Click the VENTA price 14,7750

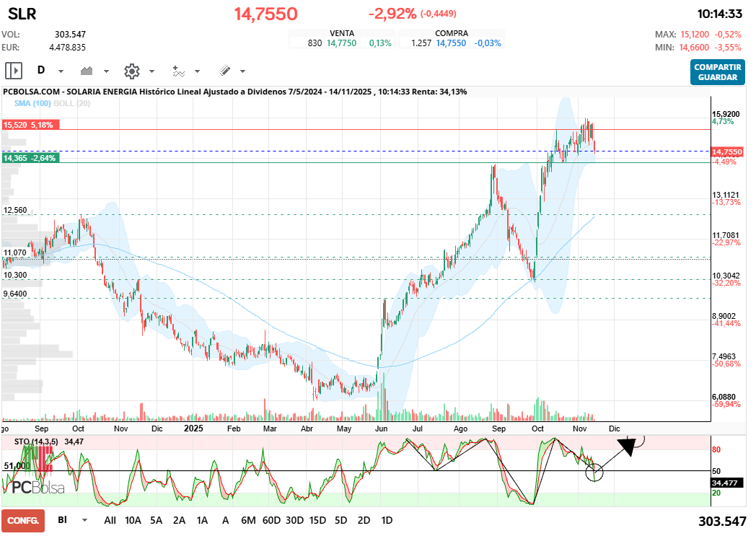click(342, 43)
